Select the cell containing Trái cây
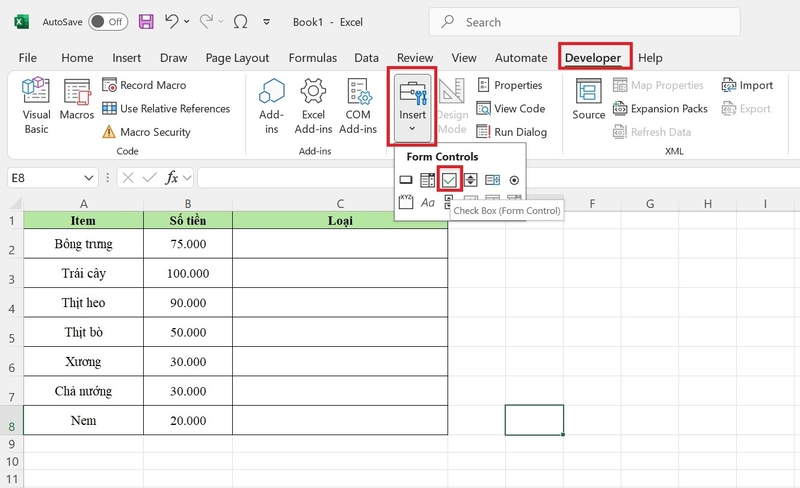This screenshot has width=800, height=488. 84,273
